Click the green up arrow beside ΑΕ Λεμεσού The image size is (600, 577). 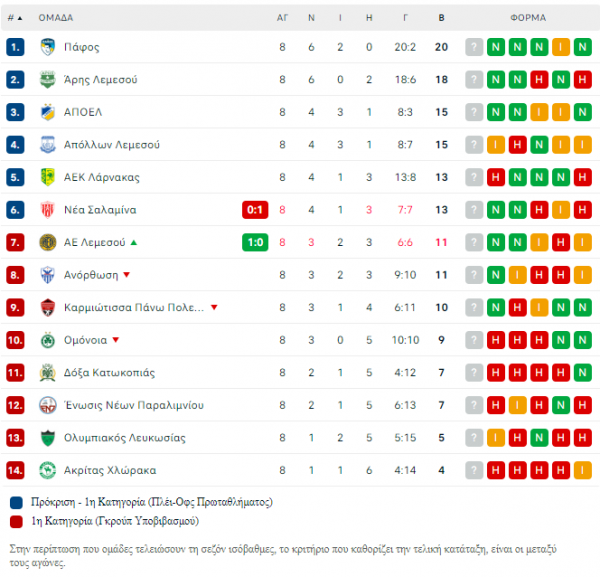(134, 242)
